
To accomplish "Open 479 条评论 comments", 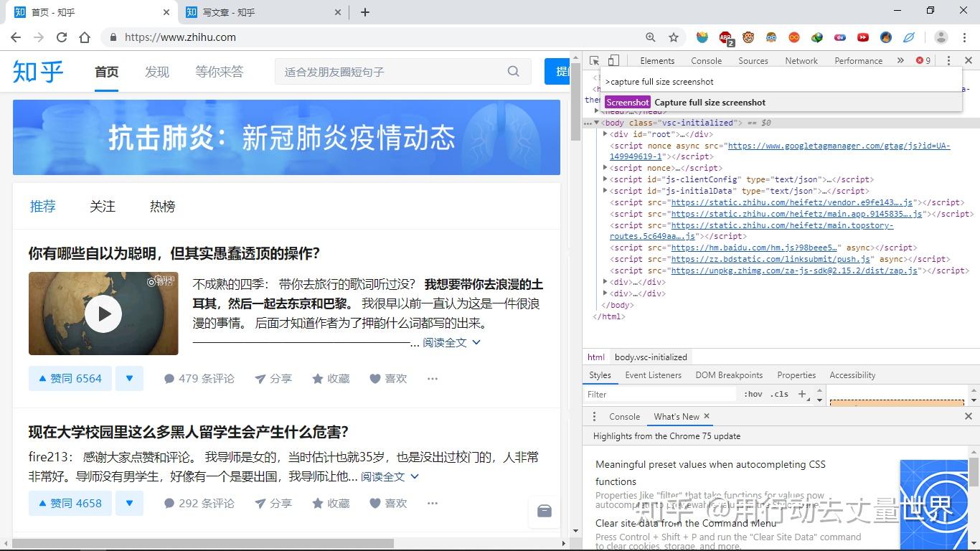I will [199, 378].
